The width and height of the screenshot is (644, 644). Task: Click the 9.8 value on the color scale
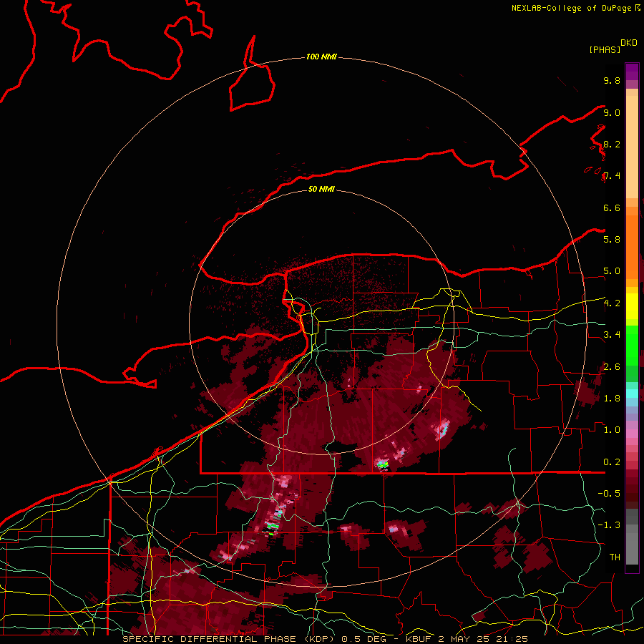612,80
